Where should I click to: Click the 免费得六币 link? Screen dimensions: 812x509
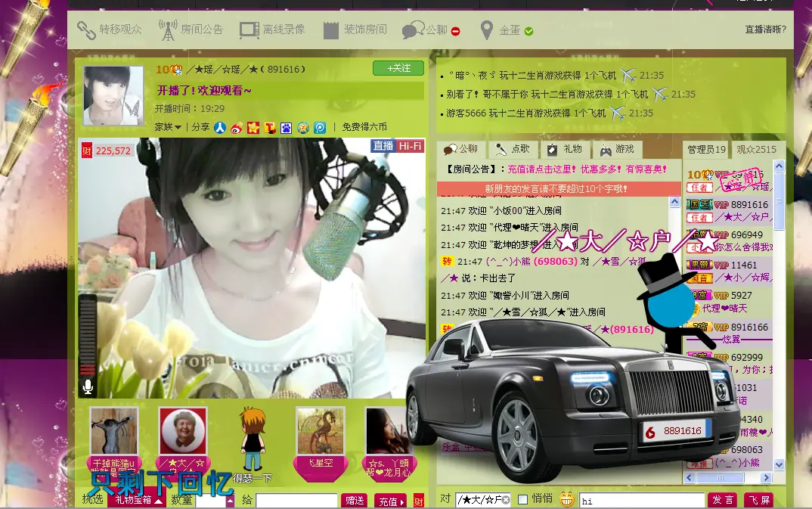364,127
